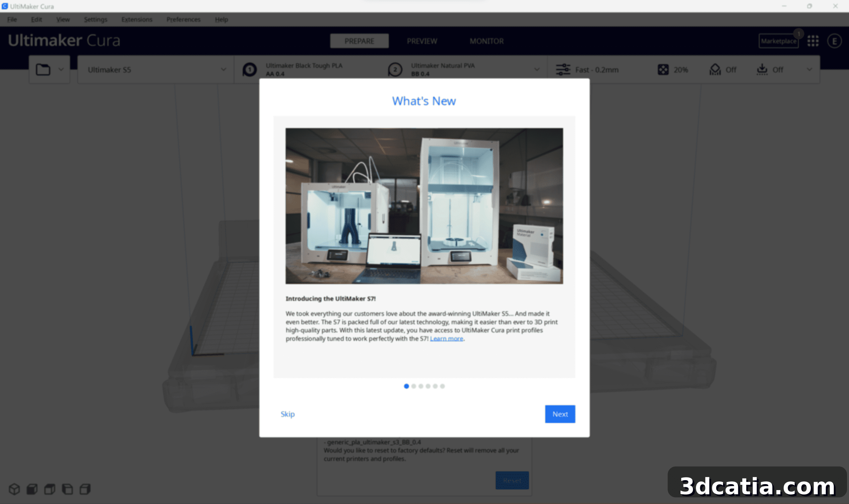Click extruder 1 material icon

(x=249, y=70)
